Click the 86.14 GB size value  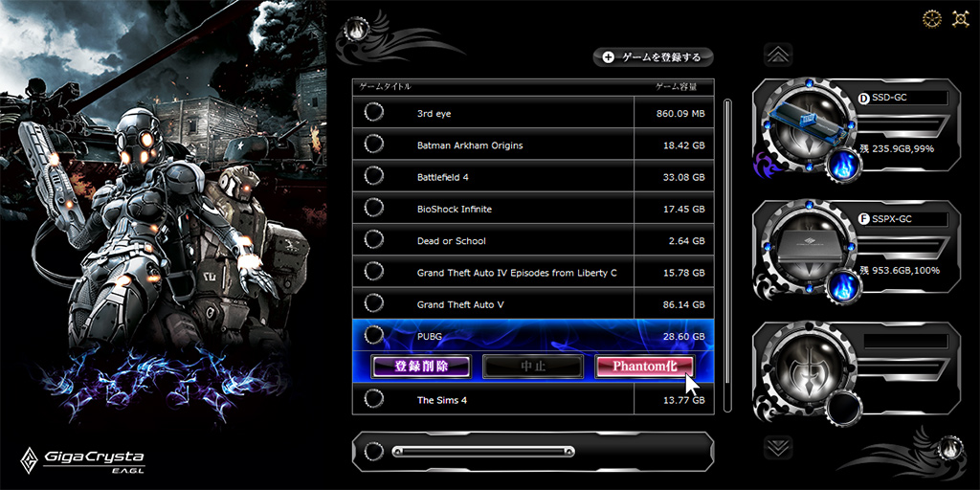[x=683, y=304]
